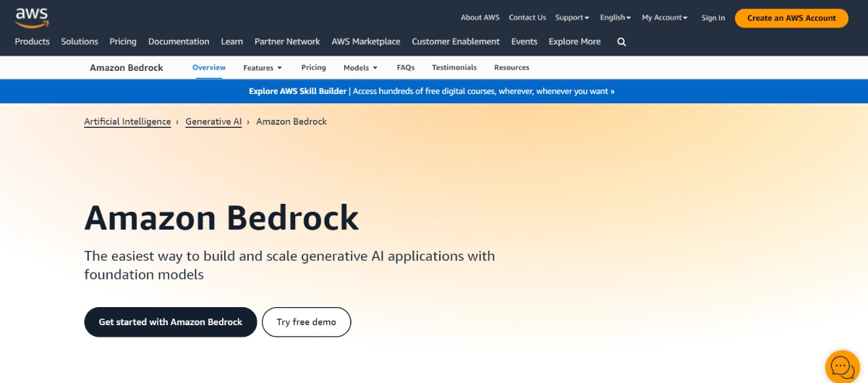Open the search magnifier icon
The height and width of the screenshot is (383, 868).
(x=621, y=42)
